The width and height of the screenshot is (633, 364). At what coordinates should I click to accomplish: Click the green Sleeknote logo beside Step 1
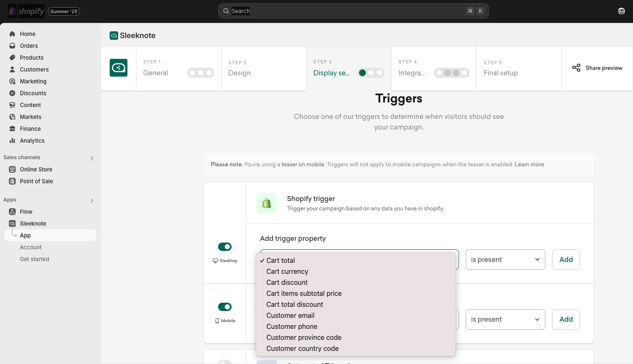(x=119, y=68)
